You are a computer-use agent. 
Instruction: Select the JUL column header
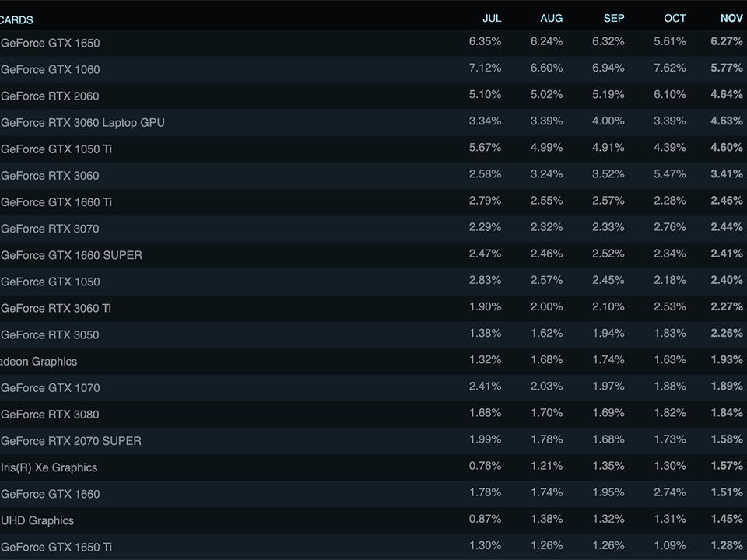(x=492, y=18)
